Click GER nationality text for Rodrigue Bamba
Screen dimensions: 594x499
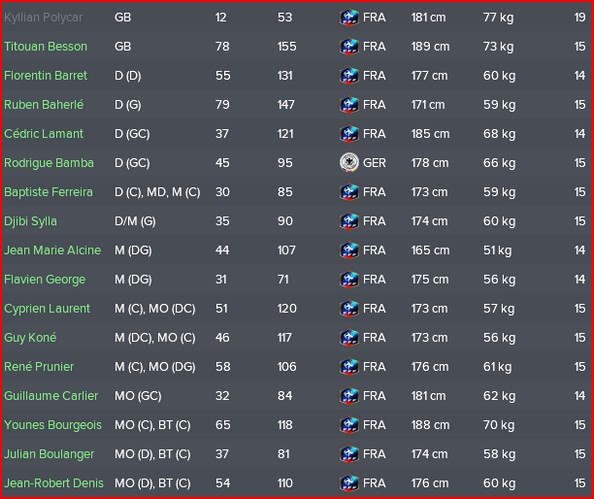pos(374,163)
